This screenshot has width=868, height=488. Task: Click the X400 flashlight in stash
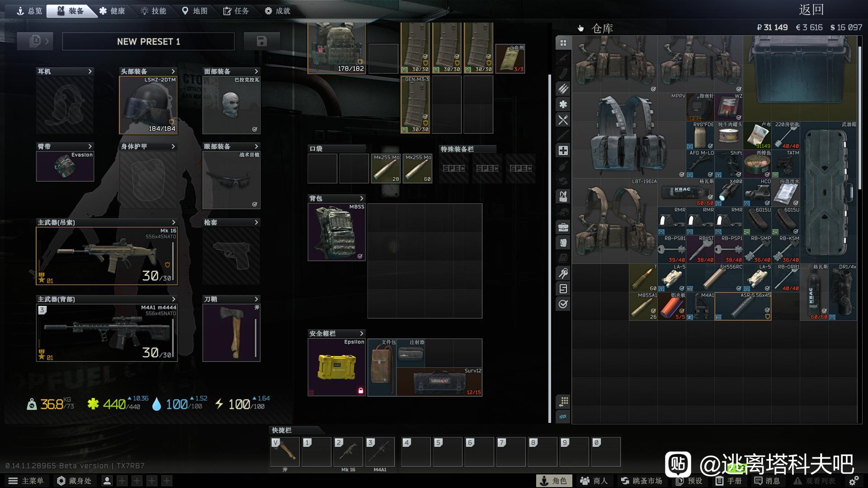(x=729, y=192)
